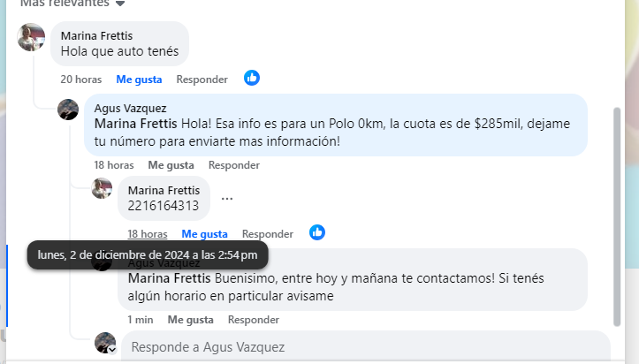Click Responder under the 'Buenisimo' reply

click(253, 320)
